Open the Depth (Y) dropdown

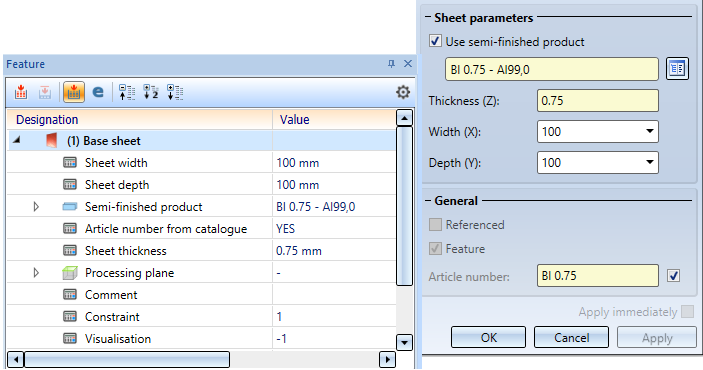tap(649, 162)
